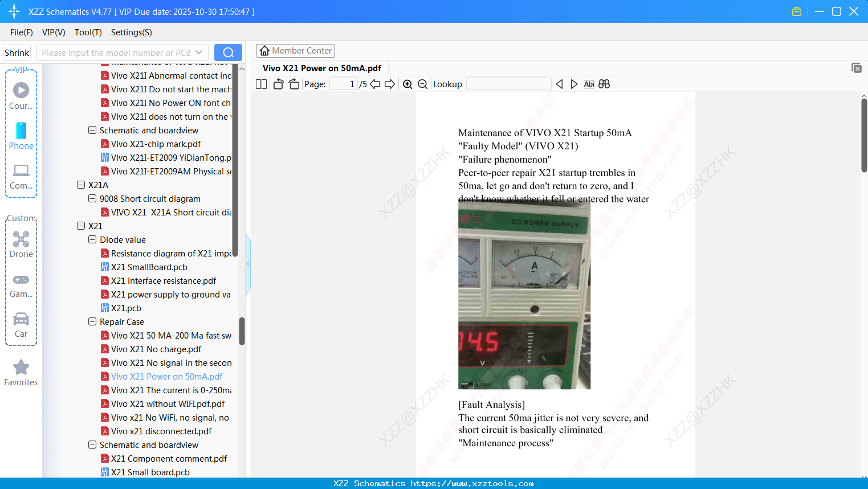Click the yellow briefcase icon in title bar

click(797, 11)
